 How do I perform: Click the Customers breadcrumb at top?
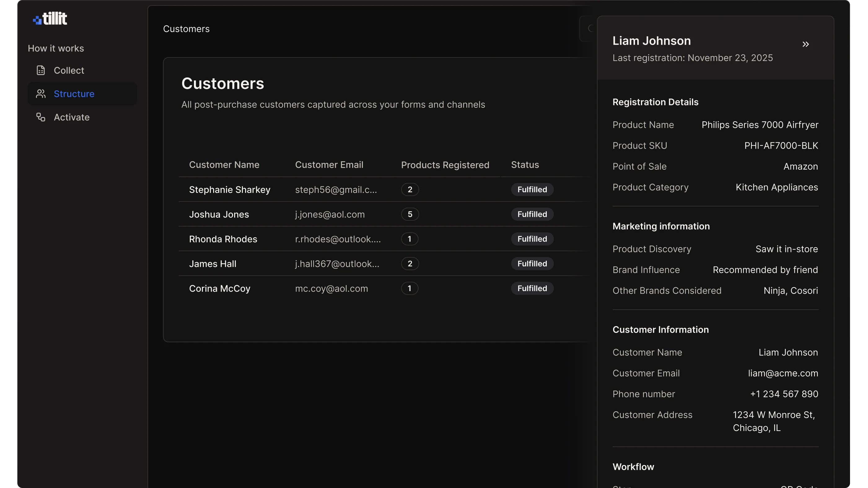click(x=186, y=29)
